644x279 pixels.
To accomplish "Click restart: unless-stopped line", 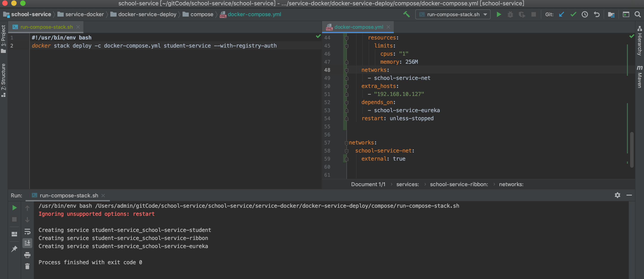I will [398, 118].
